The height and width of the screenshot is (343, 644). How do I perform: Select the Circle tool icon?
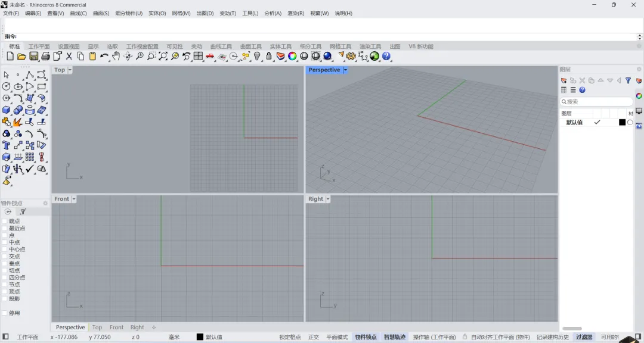(6, 86)
